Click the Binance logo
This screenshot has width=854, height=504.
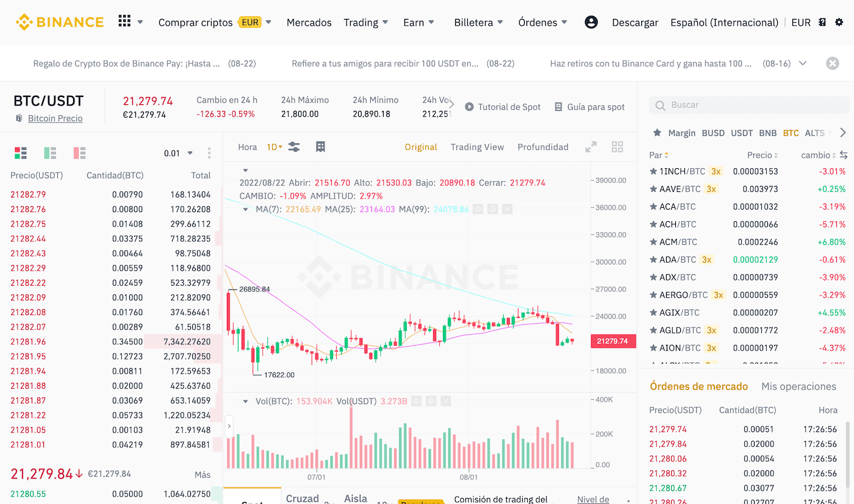[60, 22]
